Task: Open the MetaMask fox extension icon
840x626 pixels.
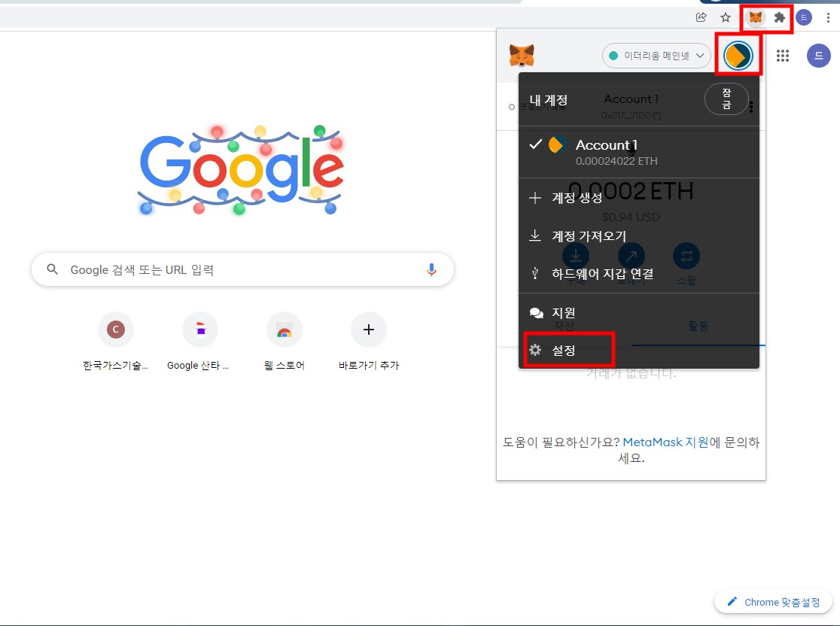Action: pyautogui.click(x=756, y=17)
